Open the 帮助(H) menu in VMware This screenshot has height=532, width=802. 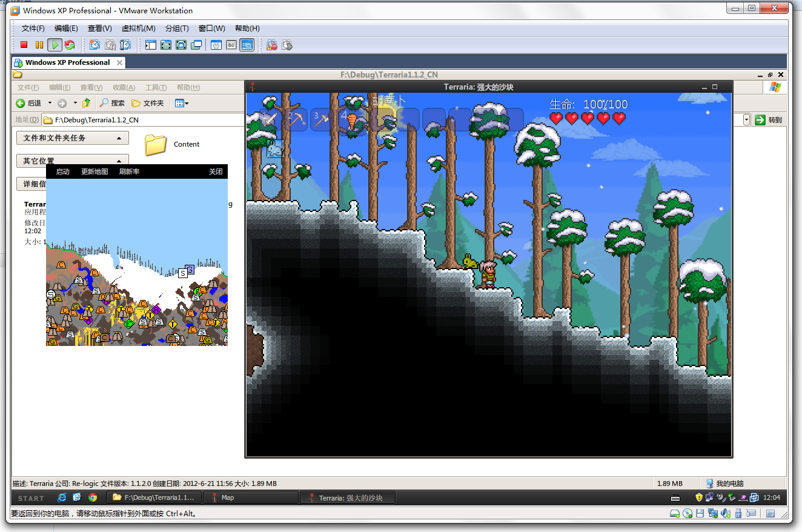[247, 28]
